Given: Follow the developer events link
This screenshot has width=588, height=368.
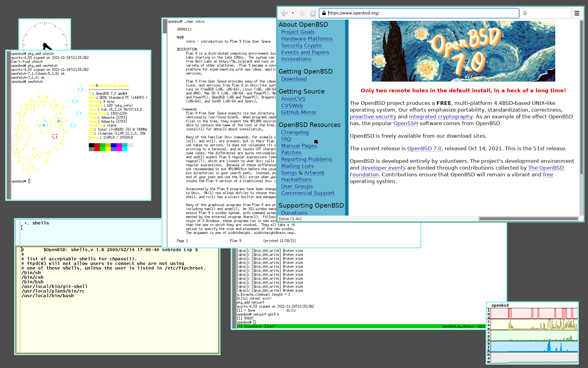Looking at the screenshot, I should (383, 168).
